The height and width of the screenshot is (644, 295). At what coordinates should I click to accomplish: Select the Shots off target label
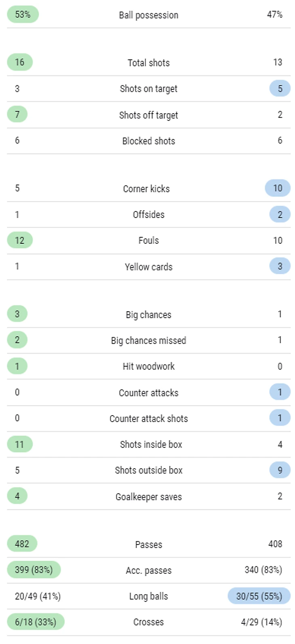tap(149, 115)
